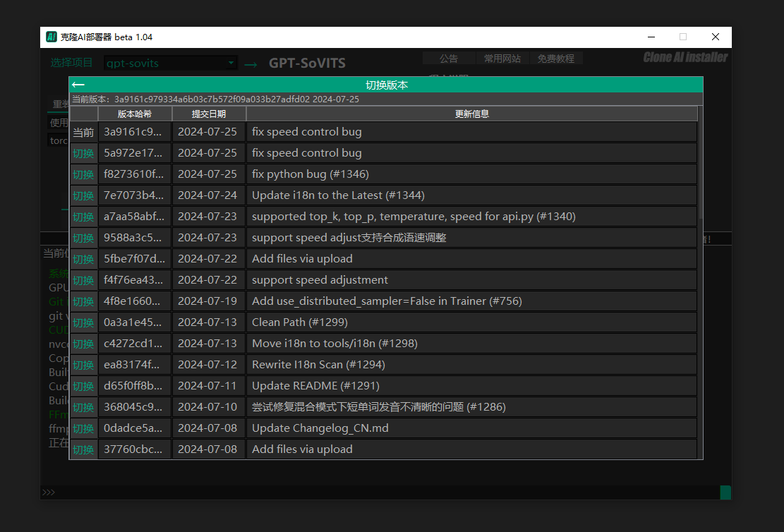
Task: Close the 克隆AI部署器 window
Action: pos(716,37)
